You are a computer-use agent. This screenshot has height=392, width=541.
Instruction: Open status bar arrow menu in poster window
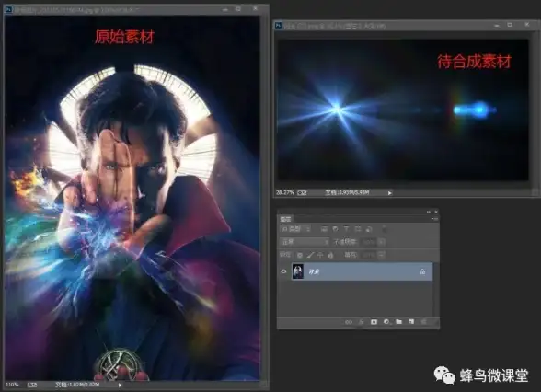pos(120,385)
